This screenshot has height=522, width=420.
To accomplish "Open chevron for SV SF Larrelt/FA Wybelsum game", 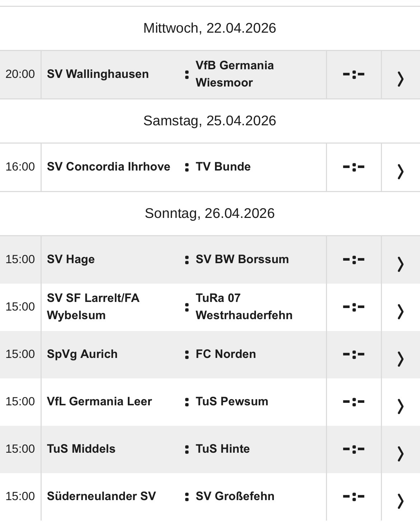I will coord(400,311).
